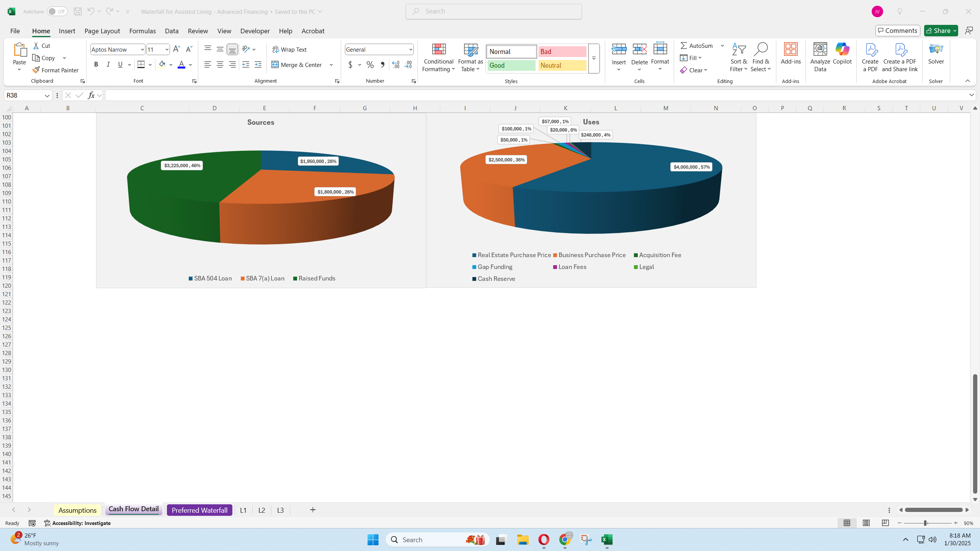Click the Percent Style icon
The image size is (980, 551).
coord(370,65)
